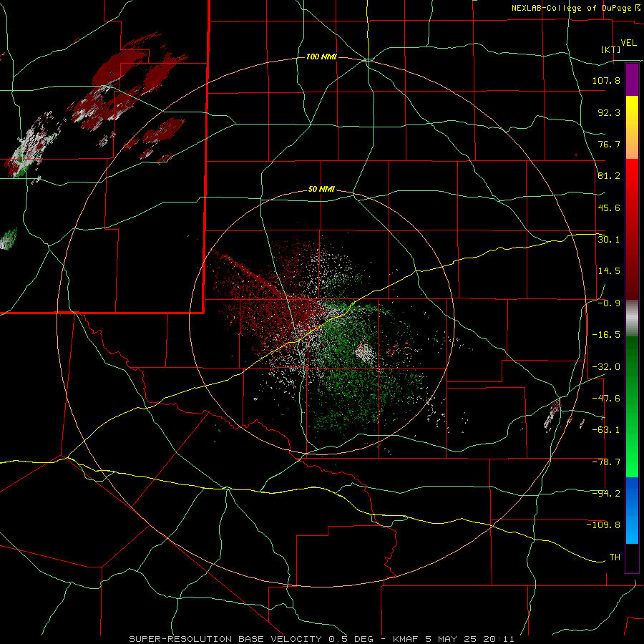
Task: Click the gray near-zero segment of color bar
Action: [632, 318]
